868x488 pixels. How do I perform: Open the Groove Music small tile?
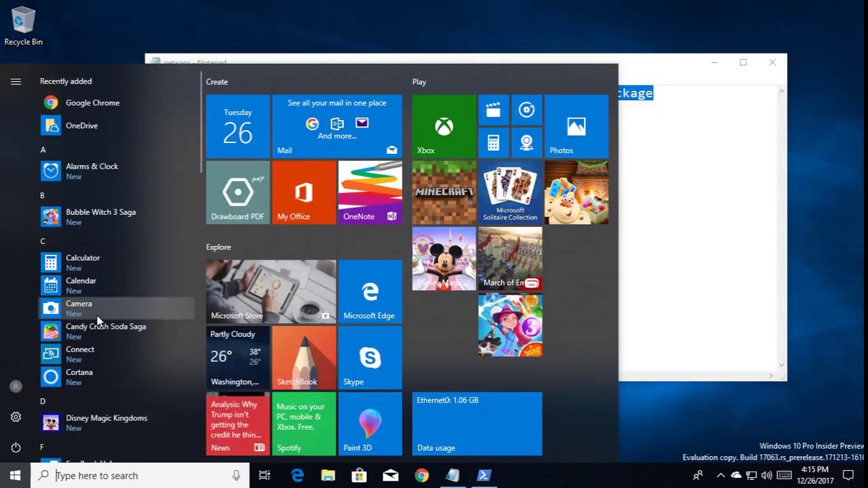[x=527, y=110]
